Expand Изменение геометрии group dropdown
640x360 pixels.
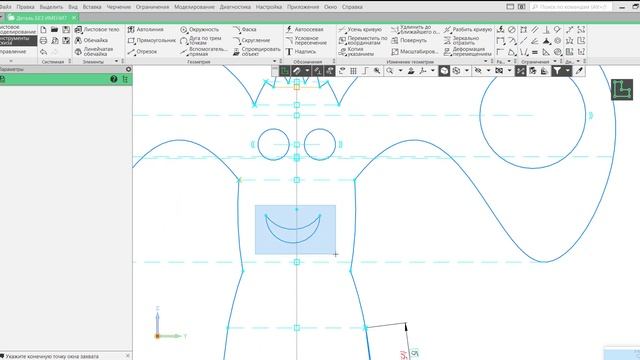(486, 61)
